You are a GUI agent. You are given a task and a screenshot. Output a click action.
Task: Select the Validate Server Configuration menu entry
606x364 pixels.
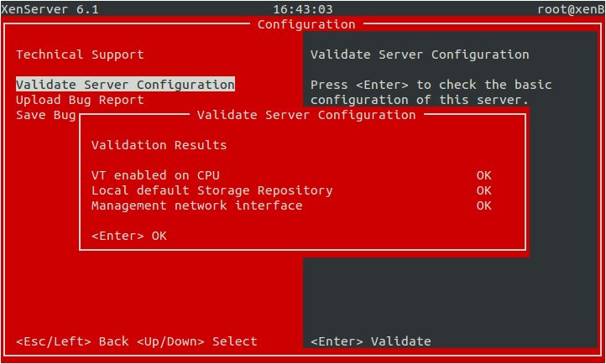click(x=125, y=85)
